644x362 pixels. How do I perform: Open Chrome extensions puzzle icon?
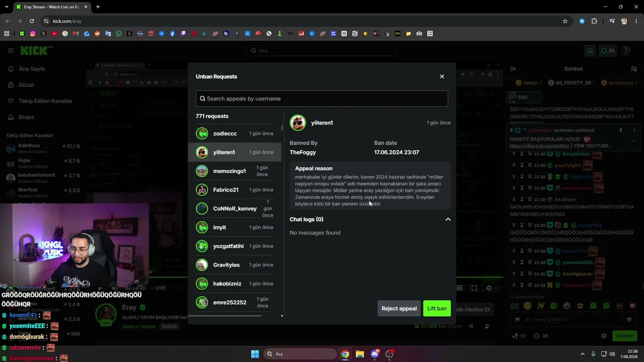click(594, 21)
